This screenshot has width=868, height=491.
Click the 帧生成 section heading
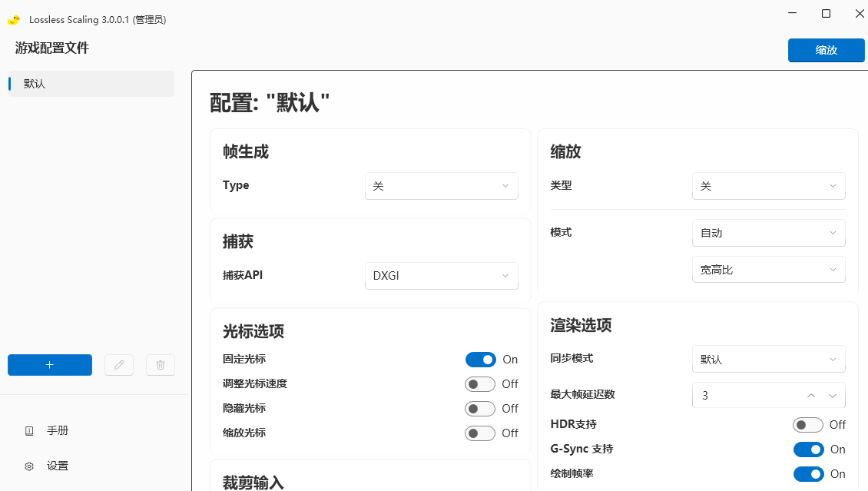[246, 151]
